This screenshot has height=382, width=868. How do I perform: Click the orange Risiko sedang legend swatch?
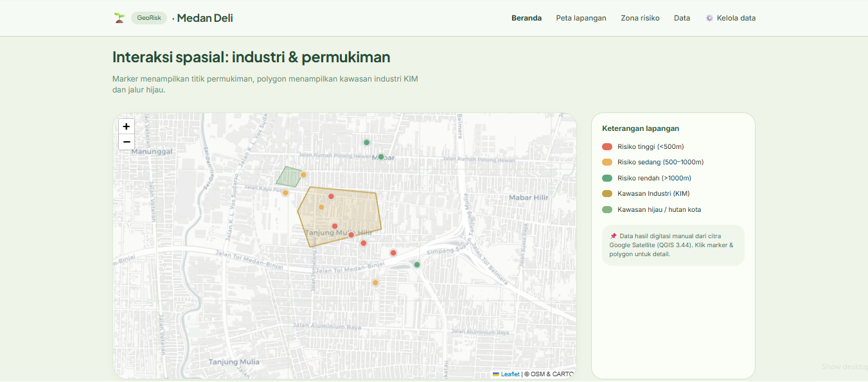[607, 162]
